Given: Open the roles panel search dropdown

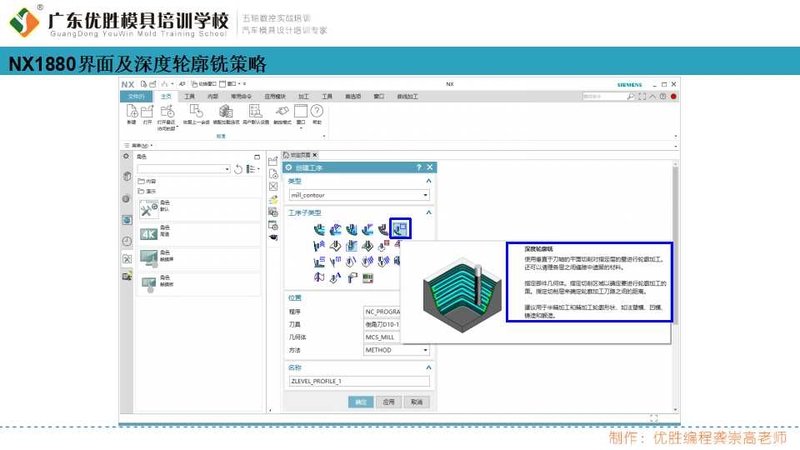Looking at the screenshot, I should click(x=227, y=169).
